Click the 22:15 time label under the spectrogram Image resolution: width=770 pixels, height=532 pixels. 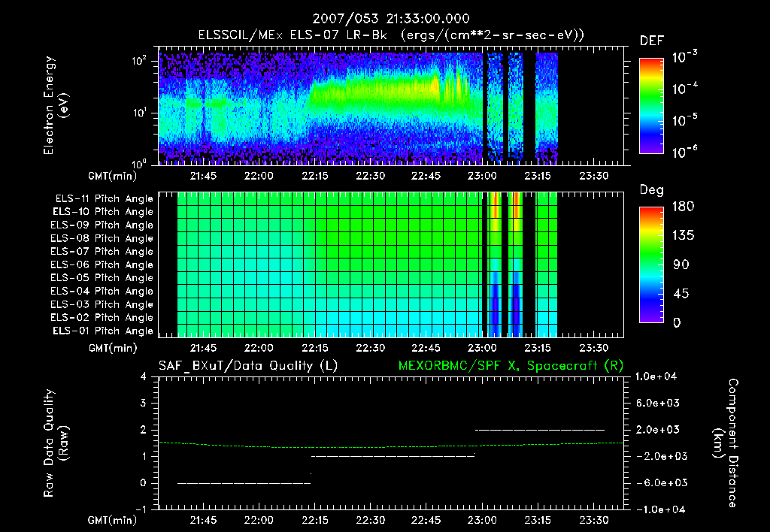click(x=315, y=176)
